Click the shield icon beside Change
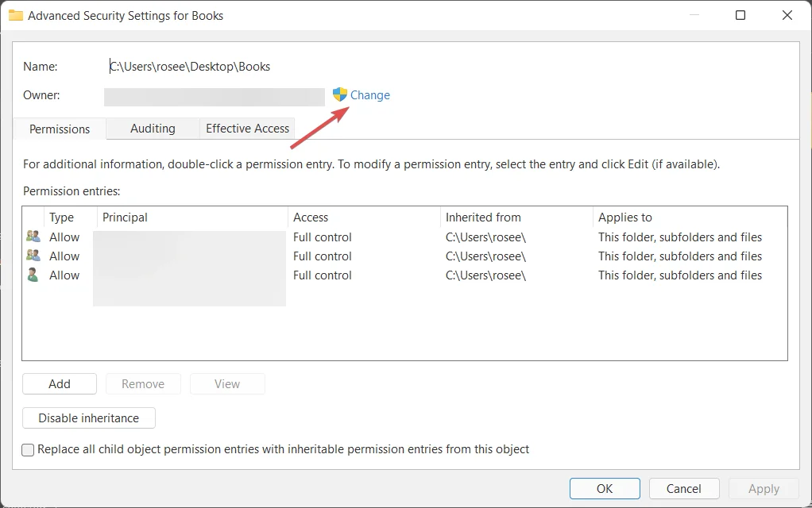This screenshot has width=812, height=508. [340, 94]
